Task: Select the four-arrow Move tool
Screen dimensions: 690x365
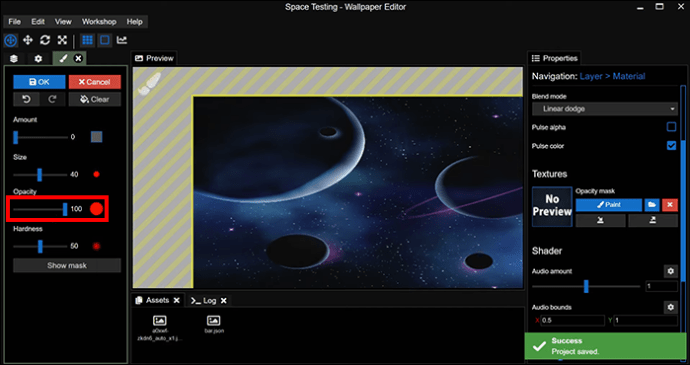Action: [28, 41]
